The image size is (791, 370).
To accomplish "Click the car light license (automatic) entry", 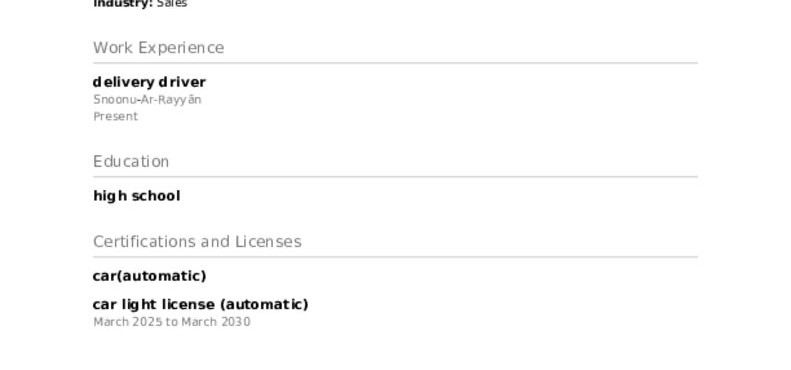I will (x=201, y=305).
